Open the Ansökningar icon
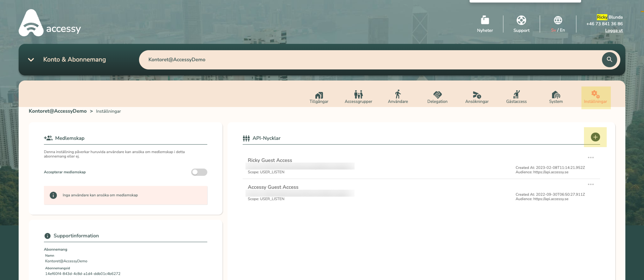The image size is (644, 280). pyautogui.click(x=477, y=95)
